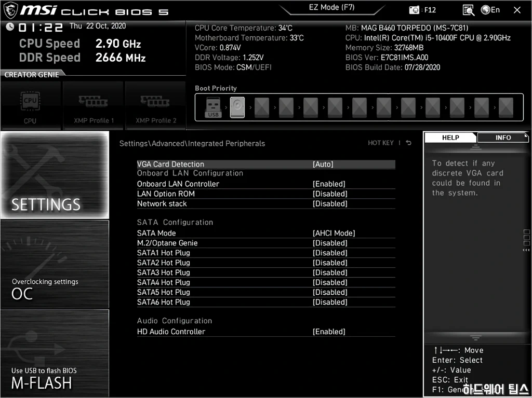Click the 'Onboard LAN Configuration' heading
This screenshot has height=398, width=532.
[190, 173]
